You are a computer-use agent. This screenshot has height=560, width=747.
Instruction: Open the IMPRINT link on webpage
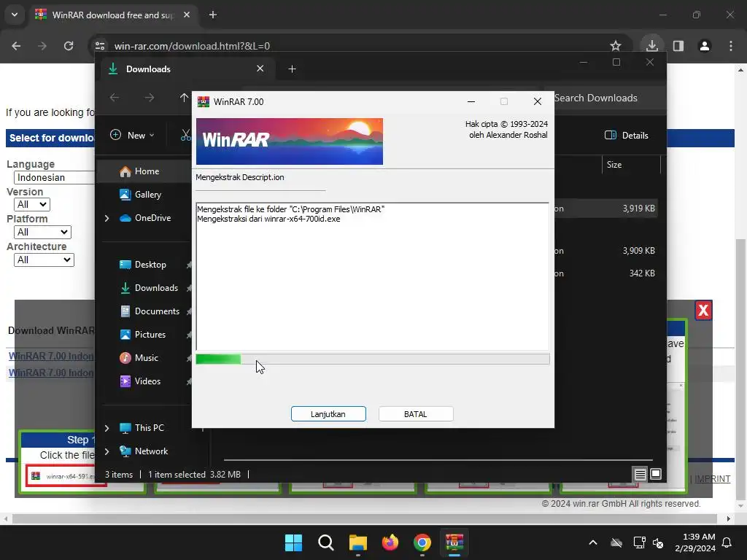[712, 479]
